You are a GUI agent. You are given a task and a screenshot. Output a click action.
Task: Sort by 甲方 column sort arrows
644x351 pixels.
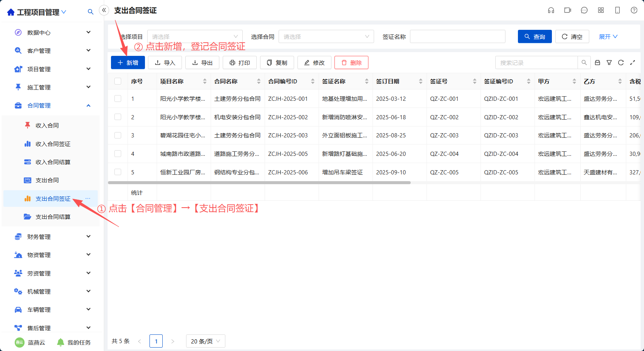pyautogui.click(x=574, y=81)
